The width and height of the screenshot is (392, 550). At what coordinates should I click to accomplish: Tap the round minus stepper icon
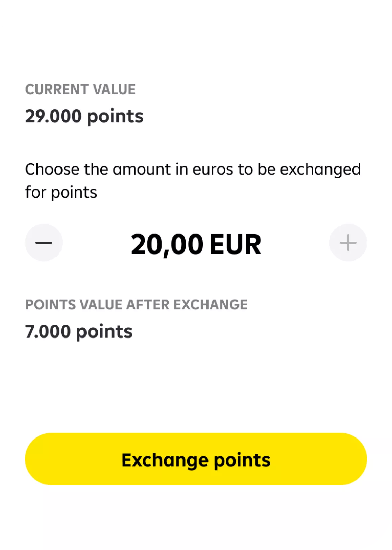44,243
